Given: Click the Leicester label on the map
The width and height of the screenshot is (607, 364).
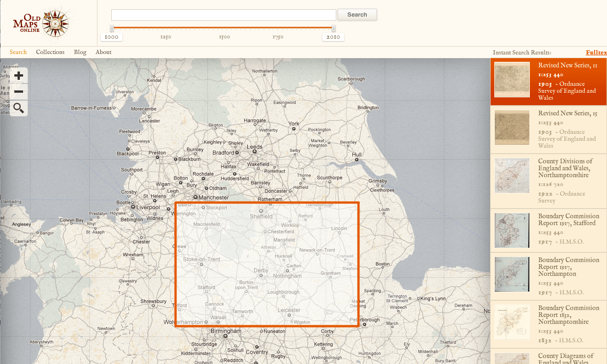Looking at the screenshot, I should [x=290, y=310].
